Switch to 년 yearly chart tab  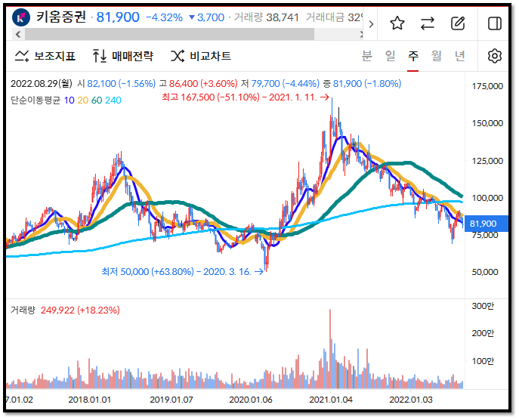460,56
